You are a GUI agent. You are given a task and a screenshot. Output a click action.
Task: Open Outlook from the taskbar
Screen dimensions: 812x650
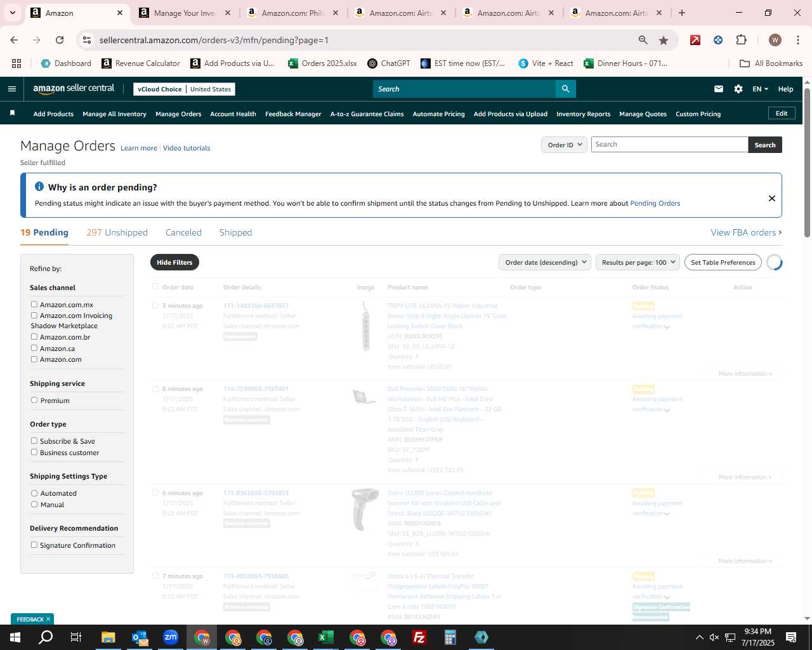point(140,637)
